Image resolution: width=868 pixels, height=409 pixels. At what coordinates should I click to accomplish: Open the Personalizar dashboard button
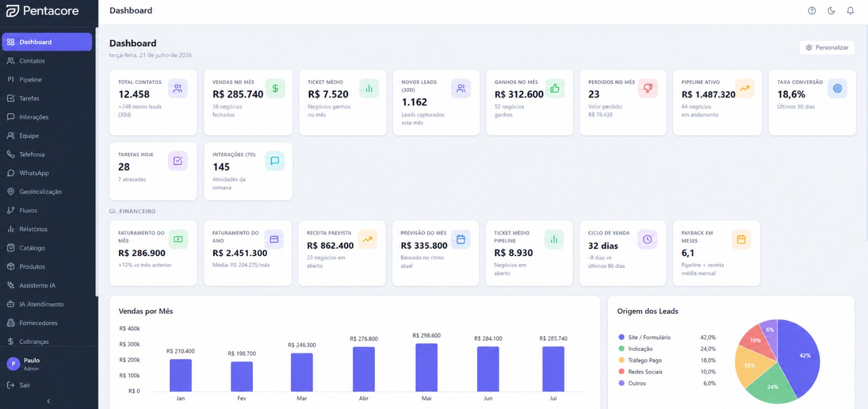click(x=827, y=48)
